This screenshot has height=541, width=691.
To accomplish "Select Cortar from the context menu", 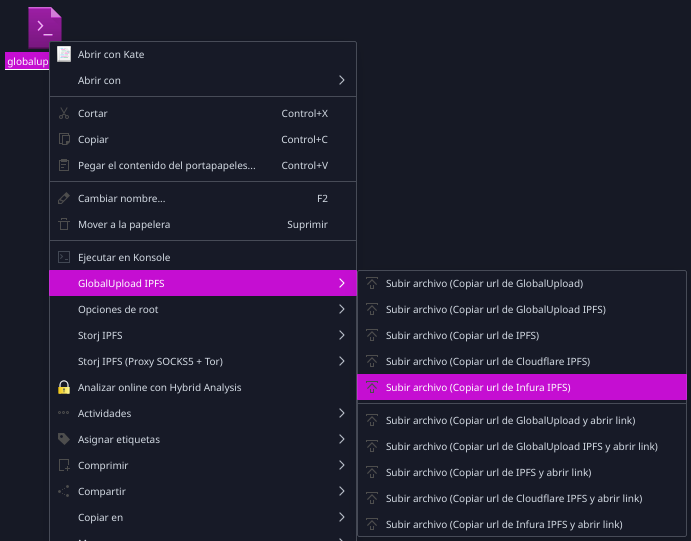I will [203, 113].
